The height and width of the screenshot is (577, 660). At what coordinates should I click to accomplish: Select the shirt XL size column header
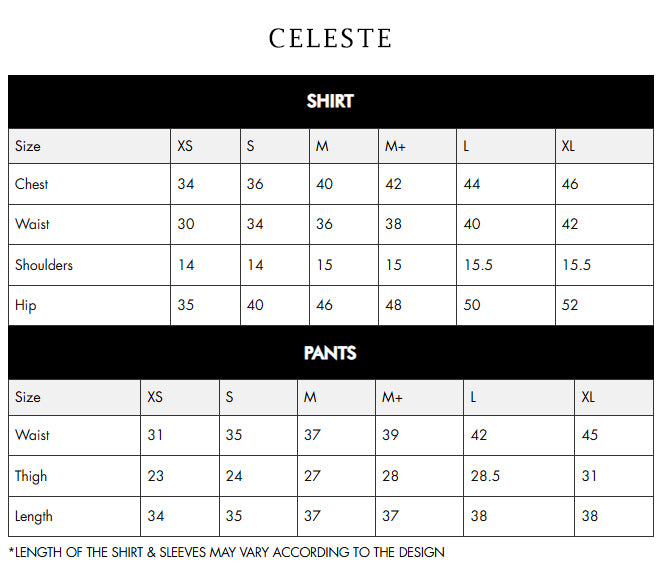[x=568, y=146]
